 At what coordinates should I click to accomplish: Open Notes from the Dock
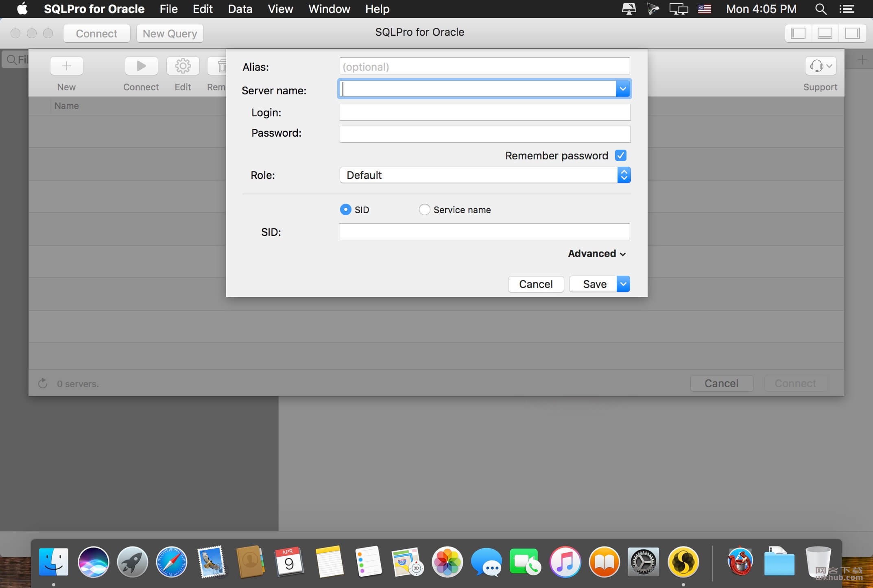(330, 562)
